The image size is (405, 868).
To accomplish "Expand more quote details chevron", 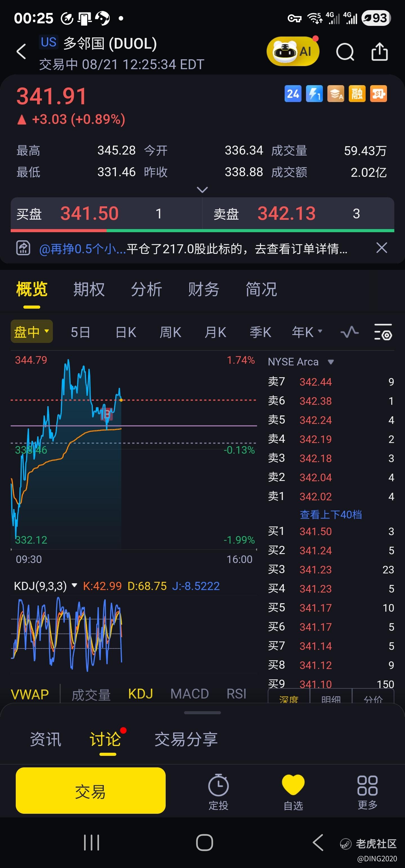I will pos(202,190).
